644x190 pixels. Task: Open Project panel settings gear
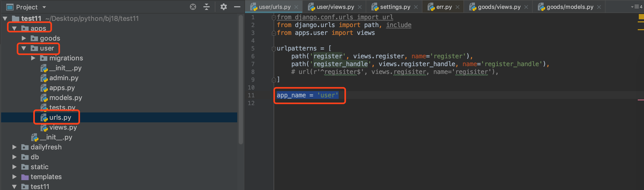coord(224,7)
